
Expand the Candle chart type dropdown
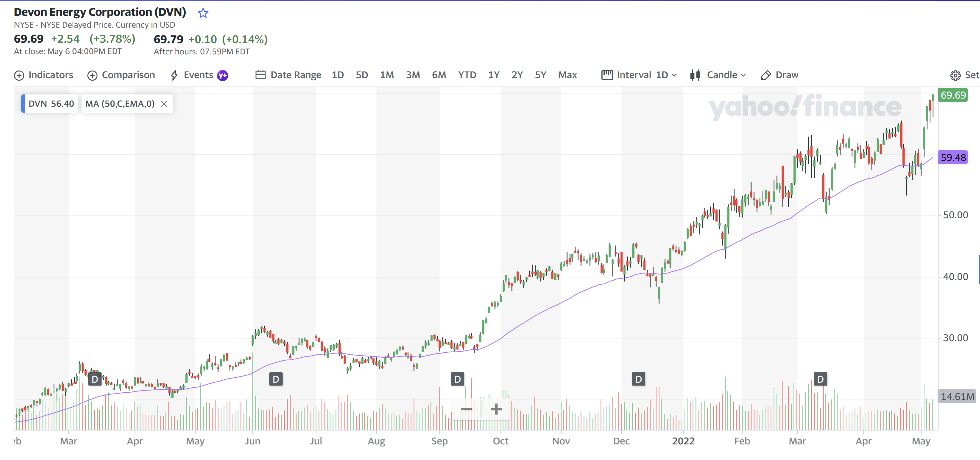click(718, 75)
